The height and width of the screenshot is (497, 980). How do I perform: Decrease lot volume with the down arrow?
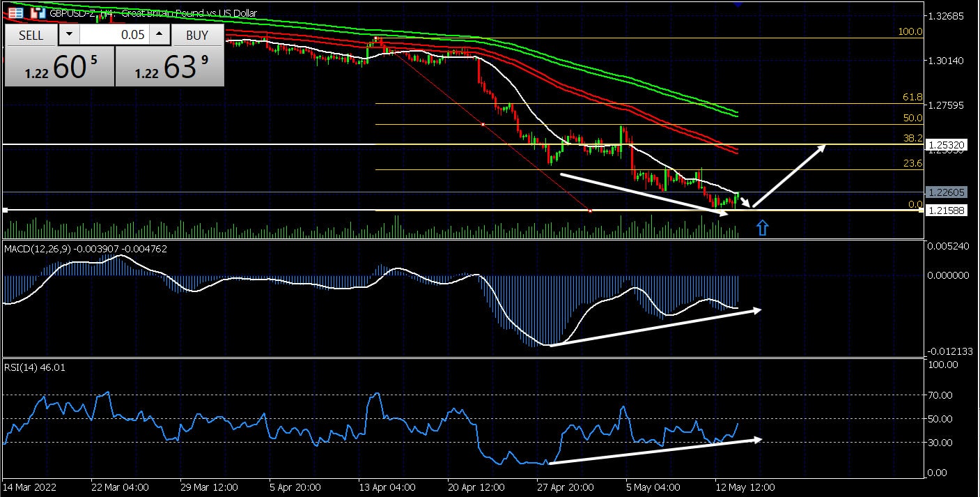point(68,35)
